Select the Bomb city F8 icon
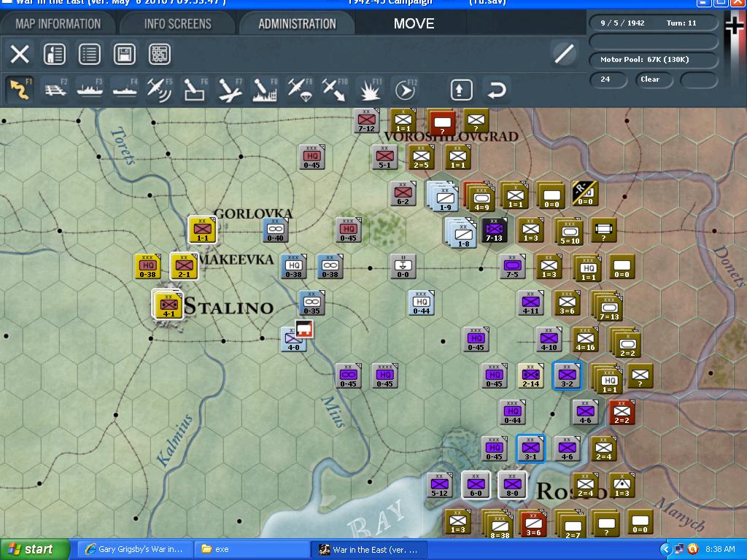The image size is (747, 560). click(x=264, y=89)
